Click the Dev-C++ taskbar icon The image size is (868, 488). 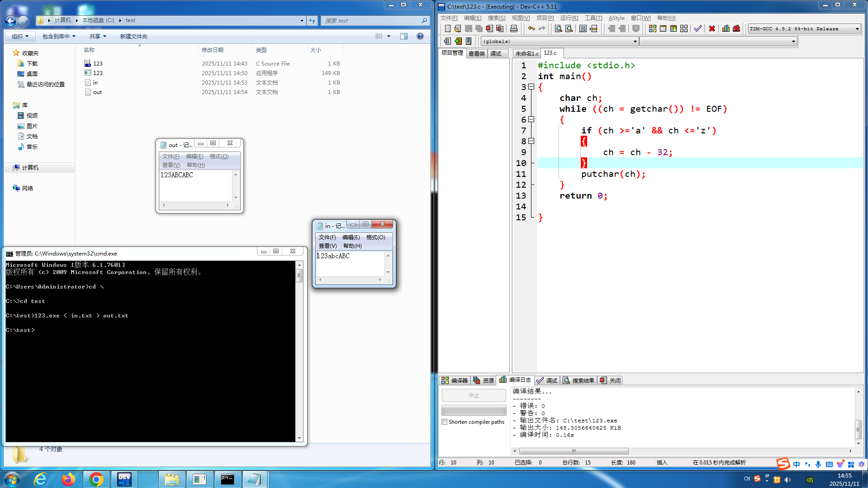pos(124,479)
